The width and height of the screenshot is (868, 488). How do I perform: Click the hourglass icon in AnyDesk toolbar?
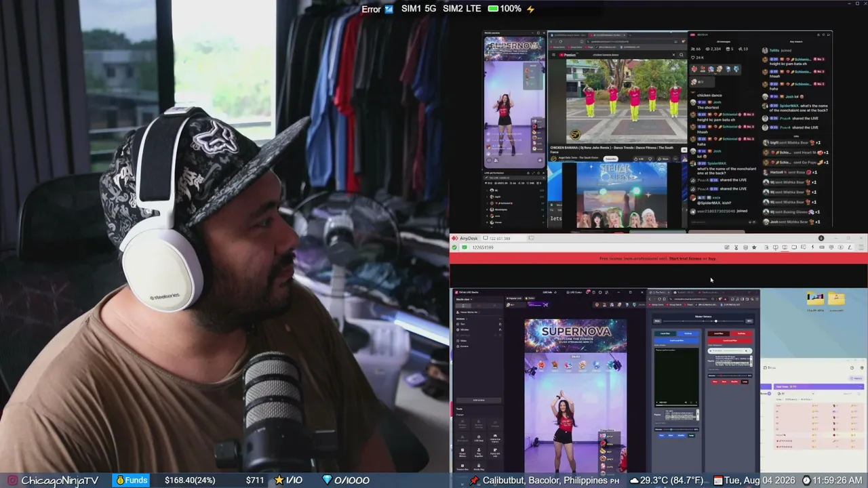coord(736,247)
